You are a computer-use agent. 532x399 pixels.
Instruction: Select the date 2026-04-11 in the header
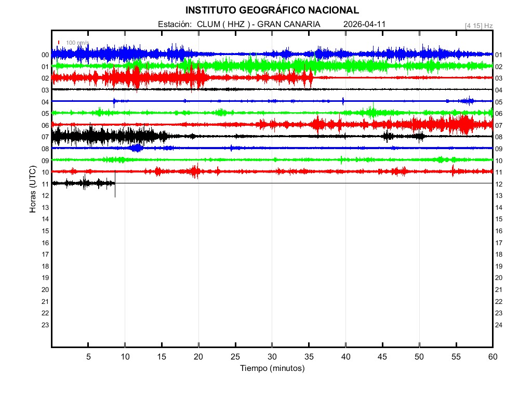(364, 24)
